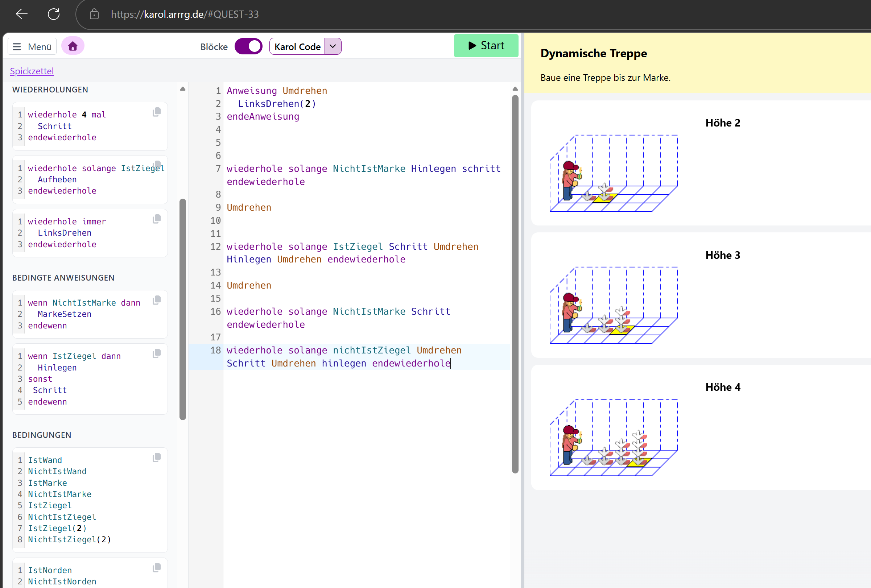Click the code editor's vertical scrollbar

coord(515,284)
